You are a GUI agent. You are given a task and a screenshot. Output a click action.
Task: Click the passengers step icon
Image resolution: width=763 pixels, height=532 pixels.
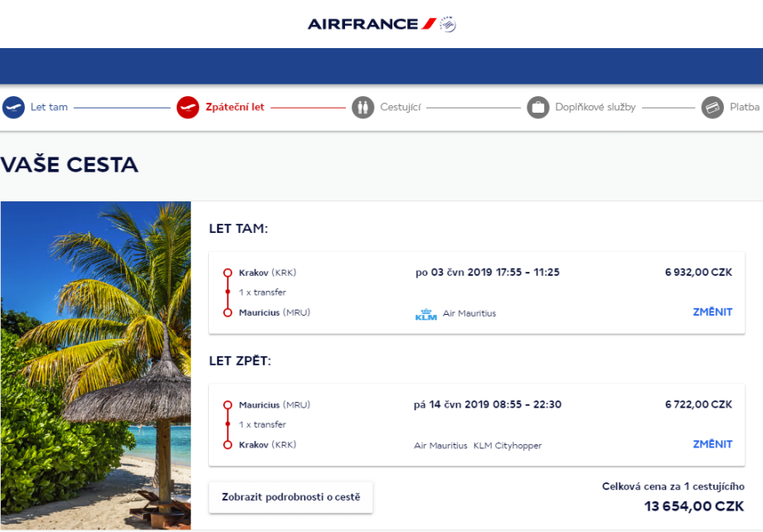coord(362,108)
